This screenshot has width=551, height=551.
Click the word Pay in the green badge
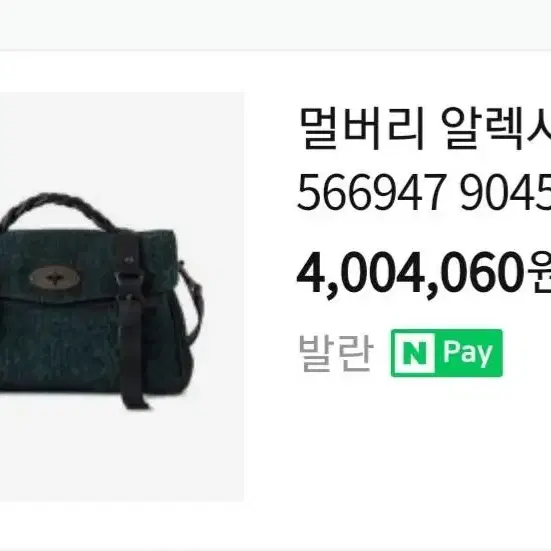[468, 353]
